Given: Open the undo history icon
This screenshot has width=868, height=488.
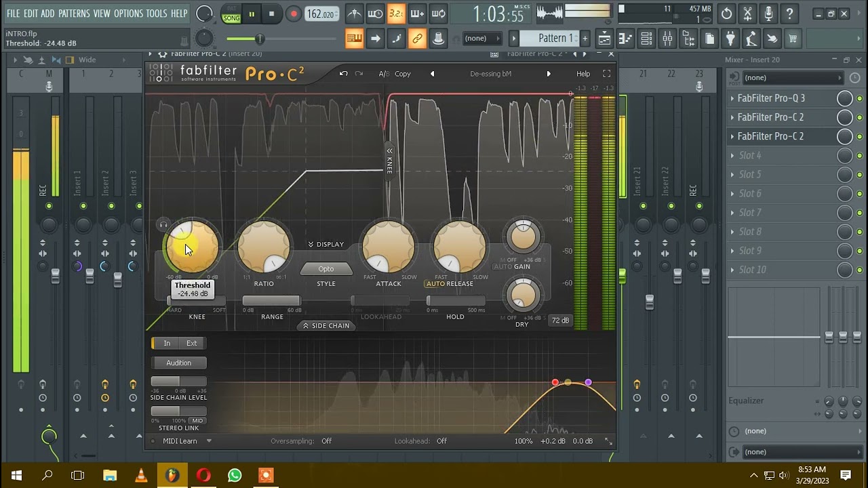Looking at the screenshot, I should tap(726, 14).
